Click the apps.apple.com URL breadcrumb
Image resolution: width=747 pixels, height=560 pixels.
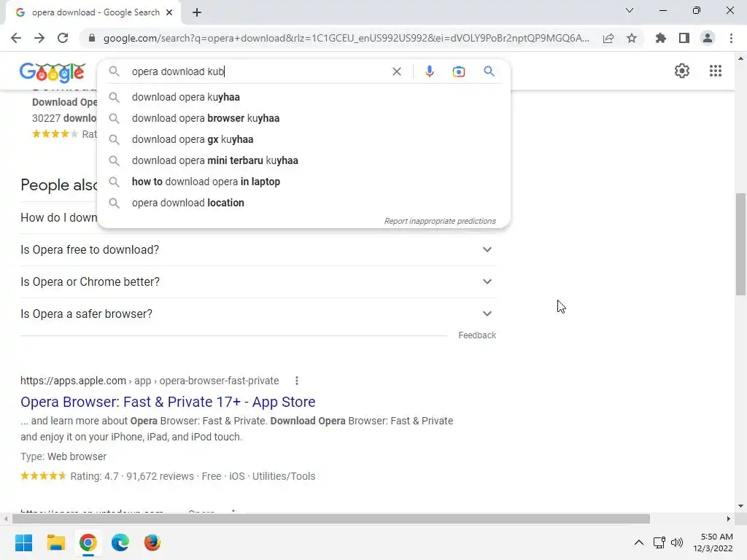150,381
